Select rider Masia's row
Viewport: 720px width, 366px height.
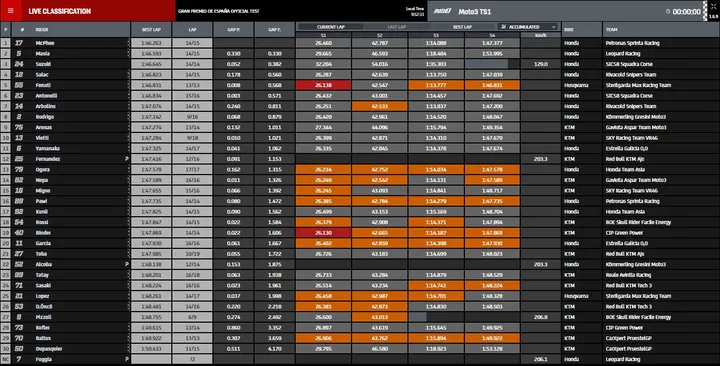(360, 53)
